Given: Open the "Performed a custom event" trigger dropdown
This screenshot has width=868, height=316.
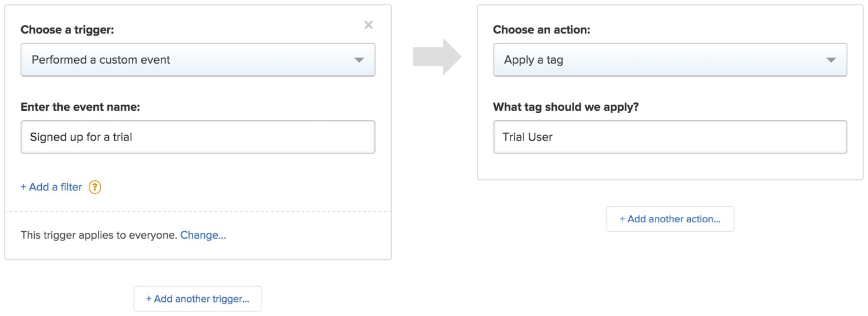Looking at the screenshot, I should tap(198, 60).
